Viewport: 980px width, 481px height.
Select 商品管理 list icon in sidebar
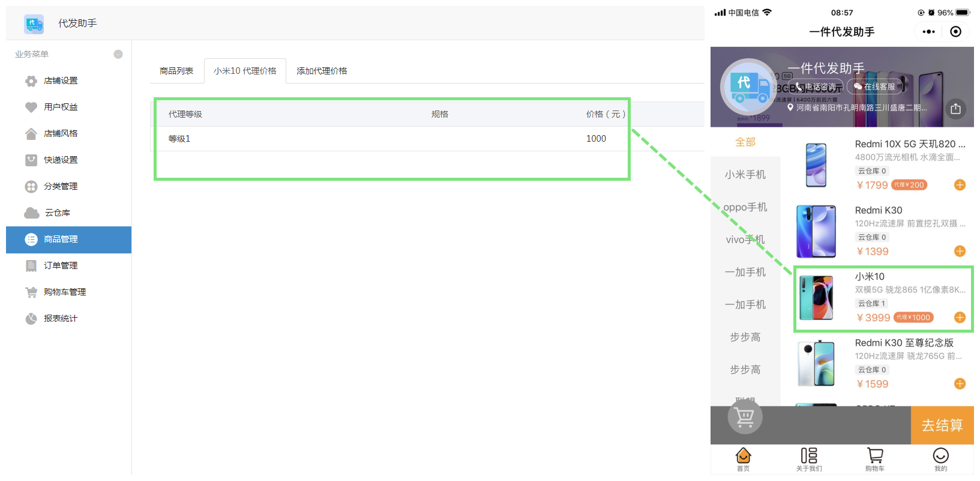(31, 239)
